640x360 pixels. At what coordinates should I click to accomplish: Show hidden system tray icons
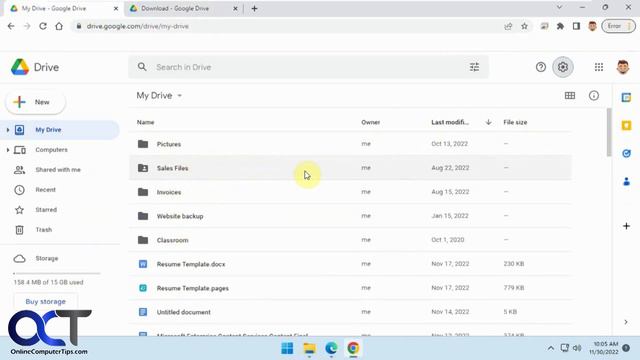click(x=551, y=348)
